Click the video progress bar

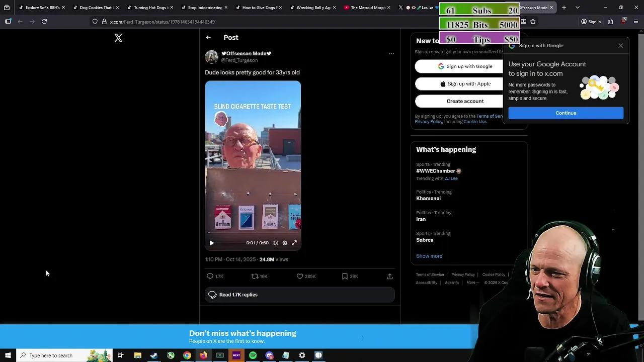click(253, 233)
